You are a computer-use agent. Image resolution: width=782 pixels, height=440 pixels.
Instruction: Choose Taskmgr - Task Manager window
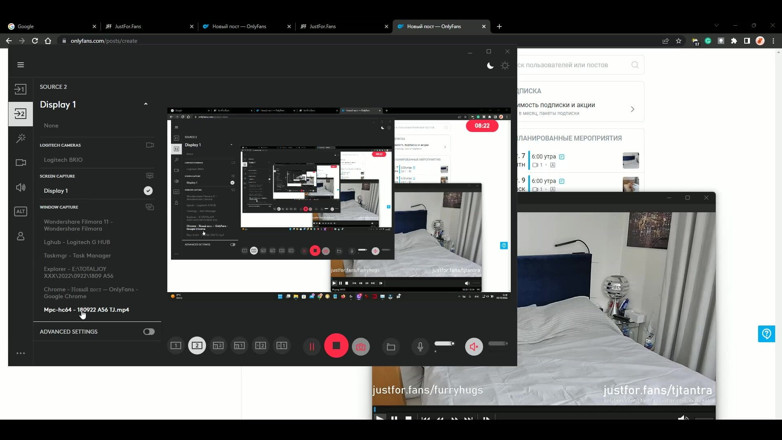(x=77, y=255)
